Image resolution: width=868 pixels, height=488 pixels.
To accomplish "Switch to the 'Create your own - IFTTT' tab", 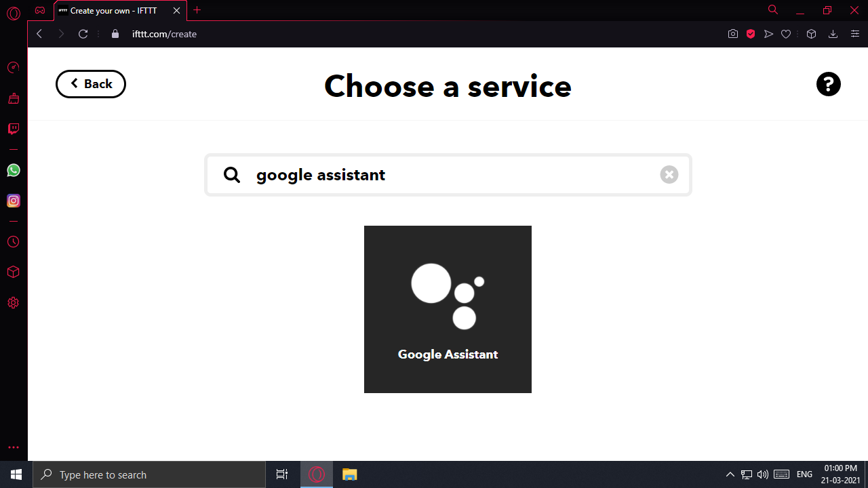I will (x=112, y=11).
